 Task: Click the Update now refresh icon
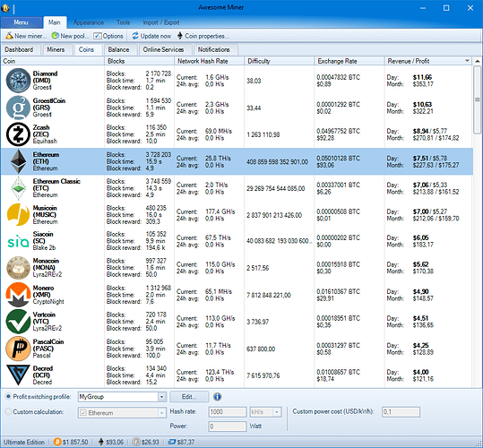(x=135, y=36)
